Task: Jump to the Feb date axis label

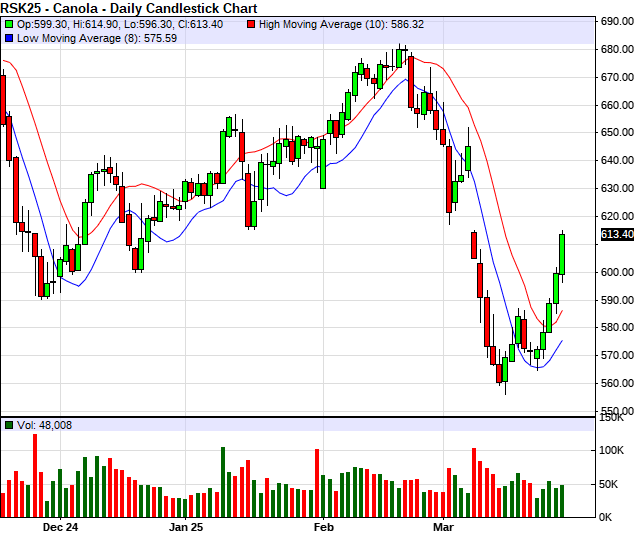Action: (x=323, y=525)
